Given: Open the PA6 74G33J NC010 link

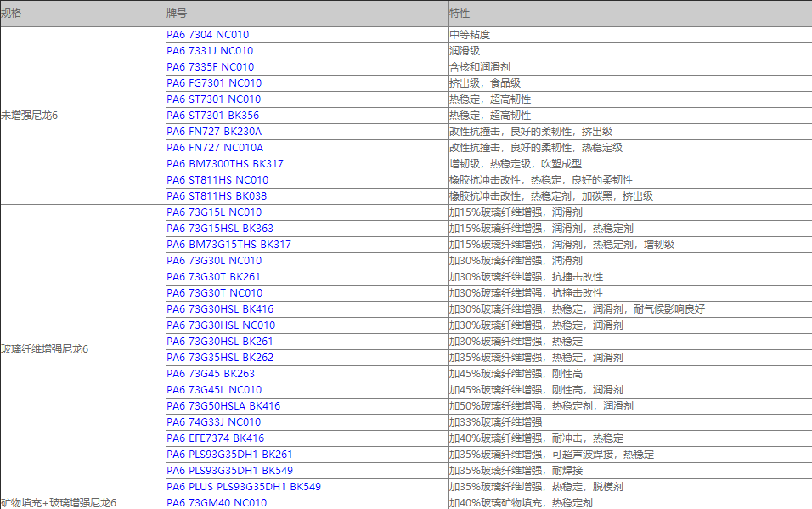Looking at the screenshot, I should tap(213, 421).
